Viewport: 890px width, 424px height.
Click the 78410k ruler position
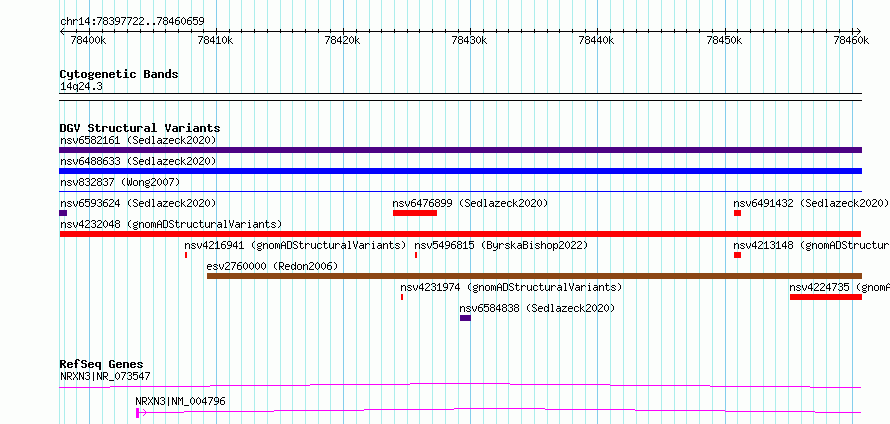[216, 40]
